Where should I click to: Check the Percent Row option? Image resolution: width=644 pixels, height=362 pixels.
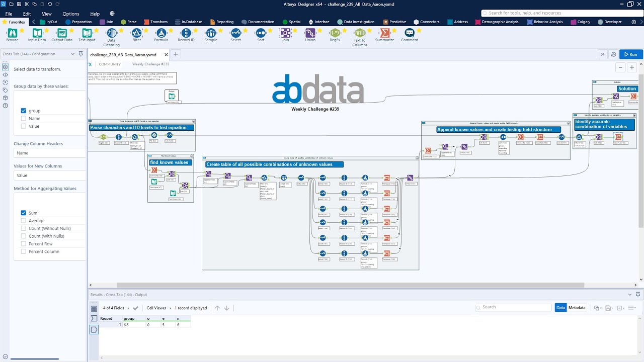pos(23,244)
